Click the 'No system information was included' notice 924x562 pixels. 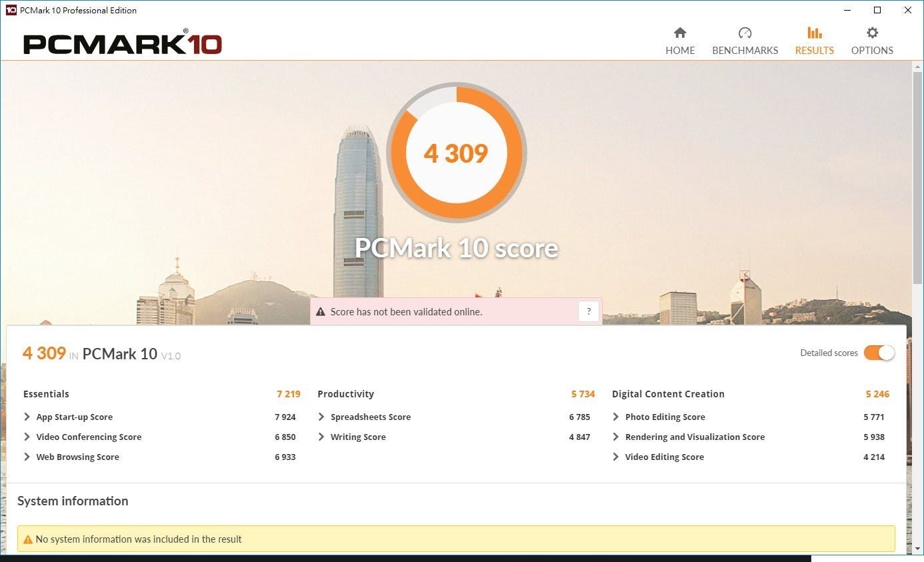coord(456,539)
